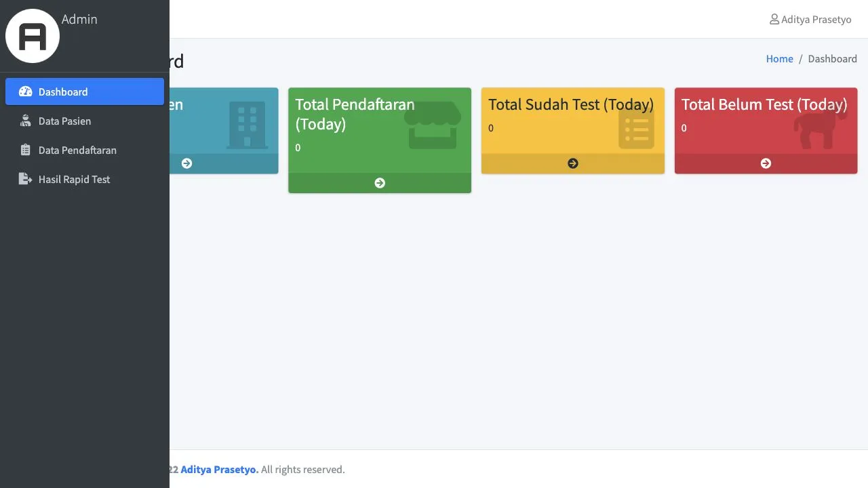This screenshot has width=868, height=488.
Task: Click the Dashboard speedometer icon
Action: click(x=26, y=91)
